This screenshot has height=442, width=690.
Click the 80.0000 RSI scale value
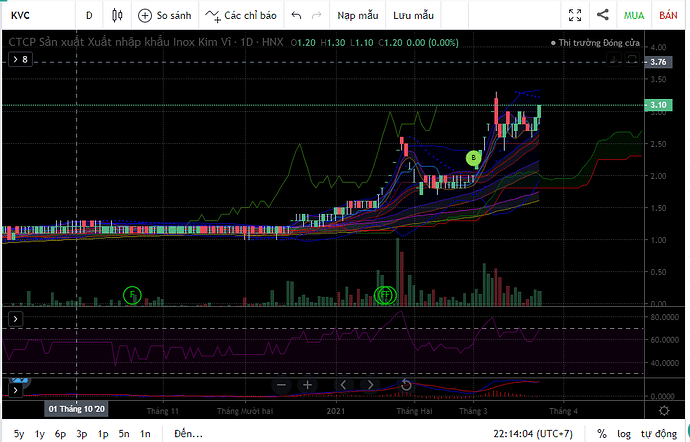(x=664, y=317)
